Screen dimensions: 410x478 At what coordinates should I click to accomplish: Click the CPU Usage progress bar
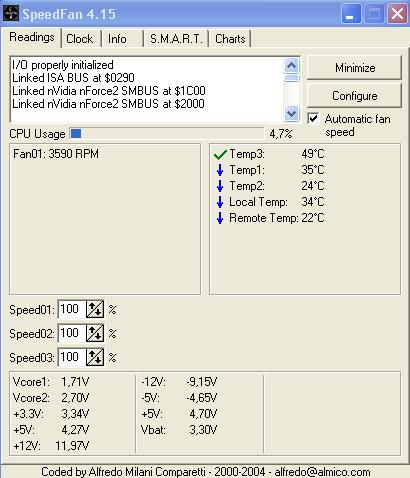tap(167, 134)
